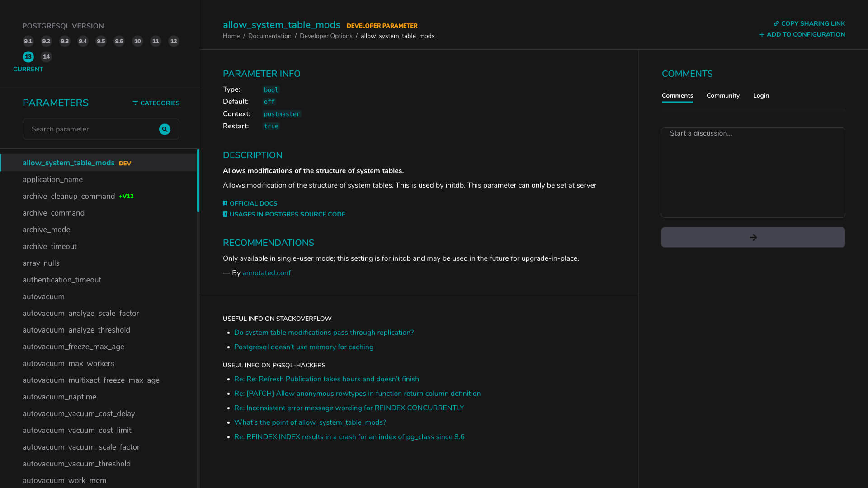Choose PostgreSQL version 9.1 badge
This screenshot has height=488, width=868.
[28, 41]
